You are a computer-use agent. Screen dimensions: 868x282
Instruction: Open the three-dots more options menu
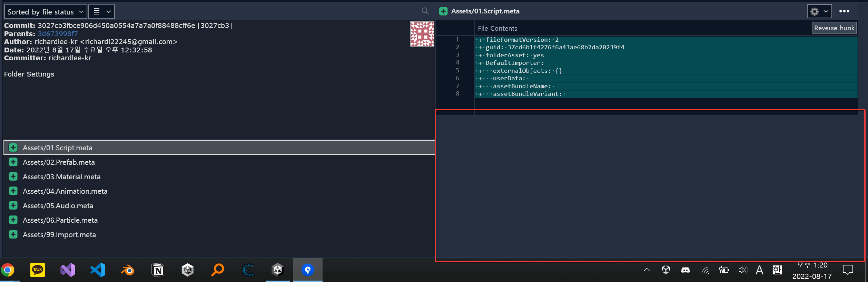(x=844, y=11)
